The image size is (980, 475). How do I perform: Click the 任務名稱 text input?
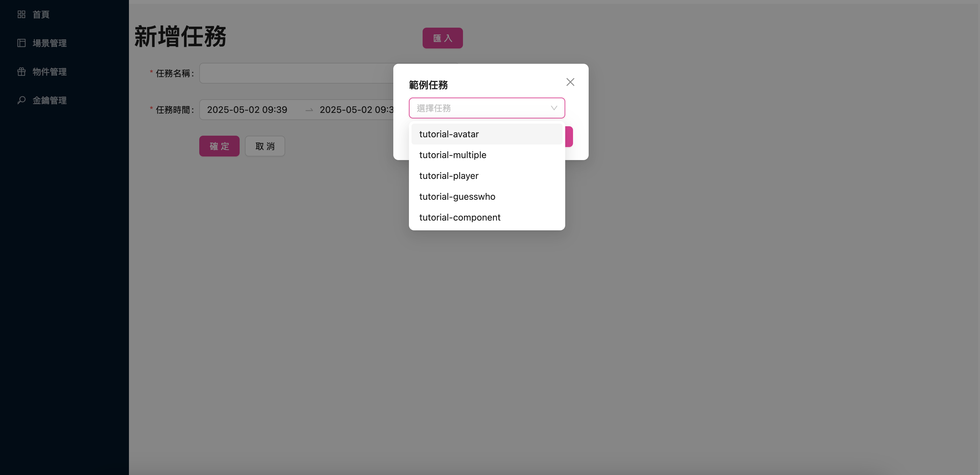[296, 74]
